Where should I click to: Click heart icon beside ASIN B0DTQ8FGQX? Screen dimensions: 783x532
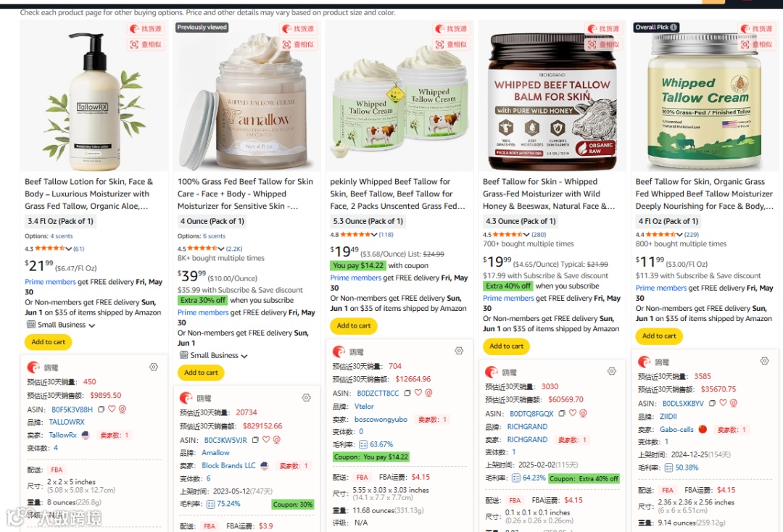(x=572, y=413)
